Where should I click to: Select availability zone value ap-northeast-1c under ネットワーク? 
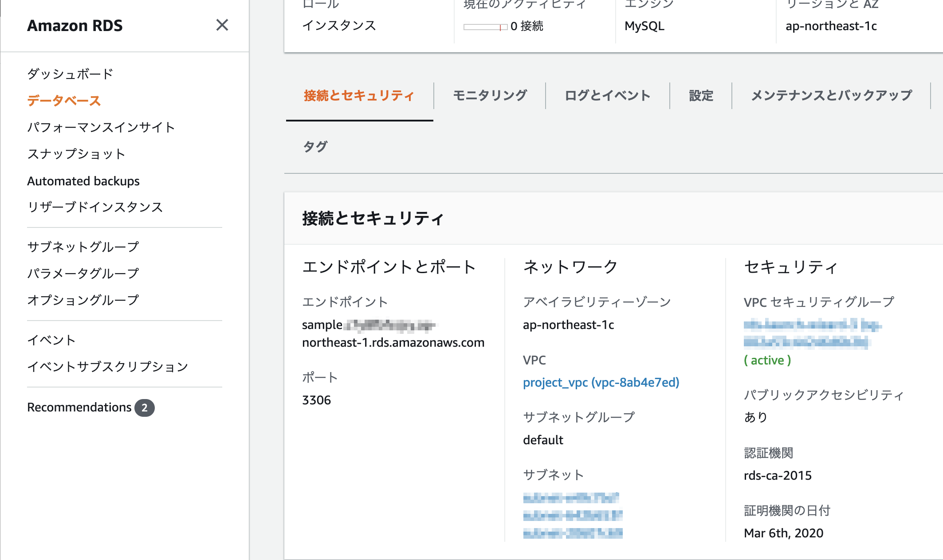(569, 325)
